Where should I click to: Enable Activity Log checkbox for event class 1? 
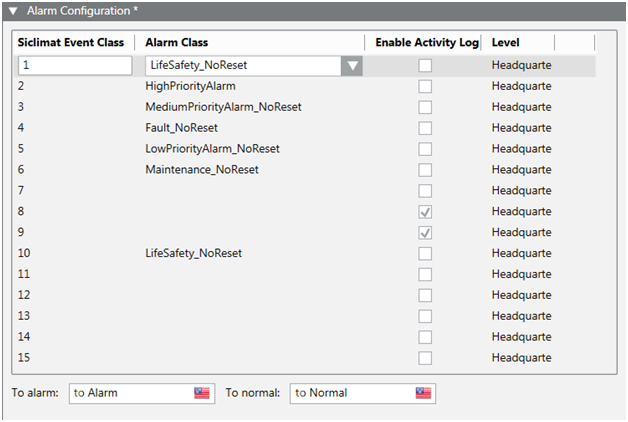425,66
